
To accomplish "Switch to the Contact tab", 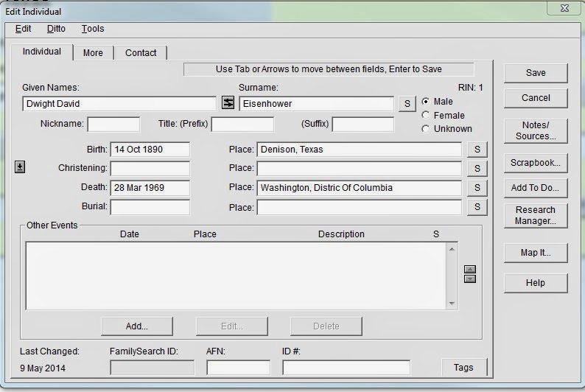I will tap(141, 52).
